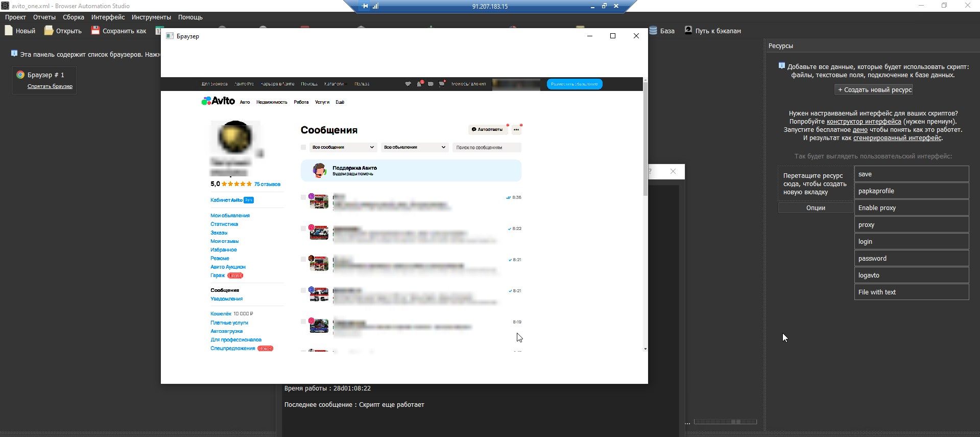The height and width of the screenshot is (437, 980).
Task: Click the Avito shopping cart icon
Action: click(442, 84)
